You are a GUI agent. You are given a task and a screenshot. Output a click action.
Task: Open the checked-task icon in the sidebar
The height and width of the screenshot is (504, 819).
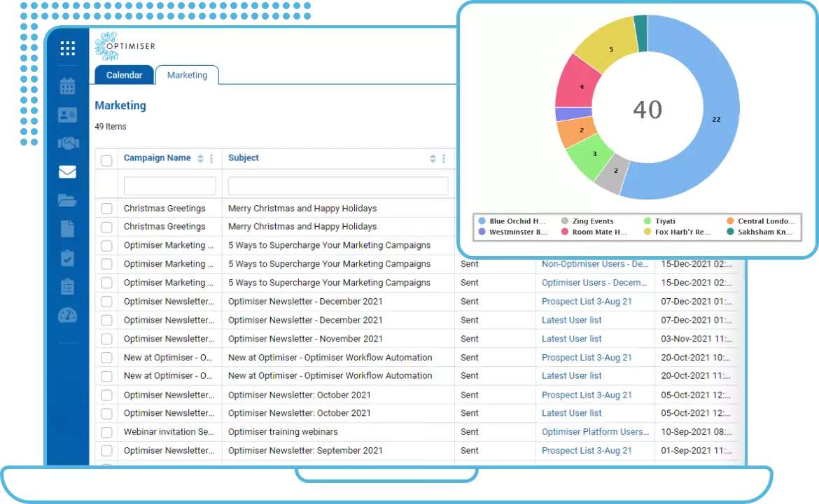coord(67,258)
